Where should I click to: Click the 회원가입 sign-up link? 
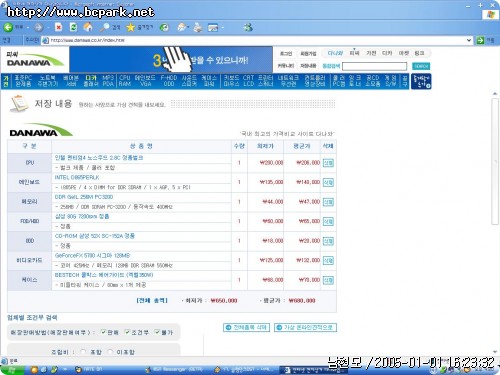308,53
